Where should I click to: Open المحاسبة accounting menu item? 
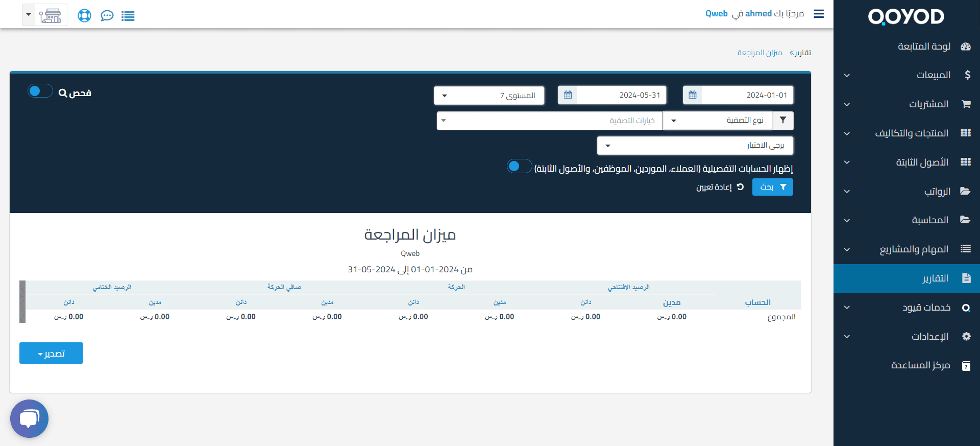(x=906, y=220)
